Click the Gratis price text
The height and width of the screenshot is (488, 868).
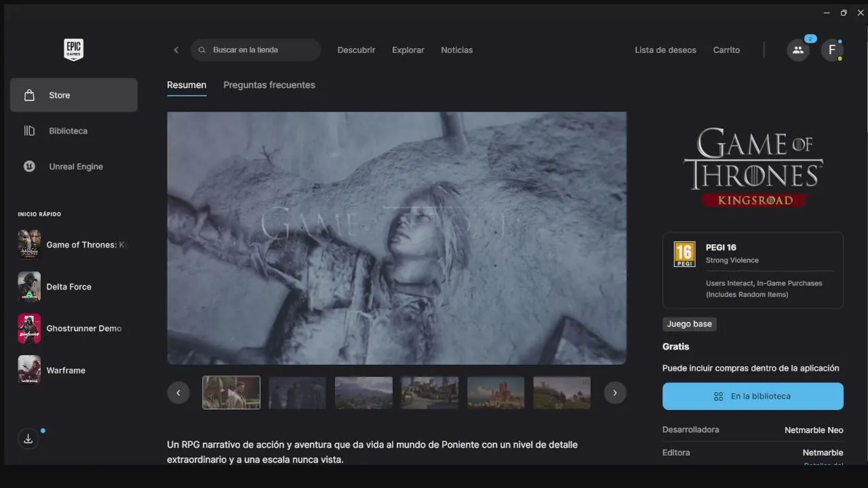(675, 346)
